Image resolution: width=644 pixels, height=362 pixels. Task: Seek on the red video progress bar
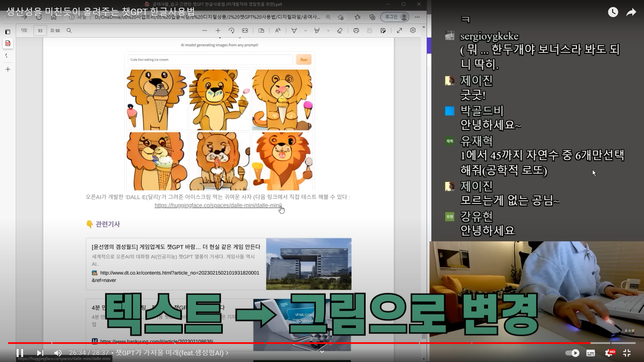pos(321,343)
